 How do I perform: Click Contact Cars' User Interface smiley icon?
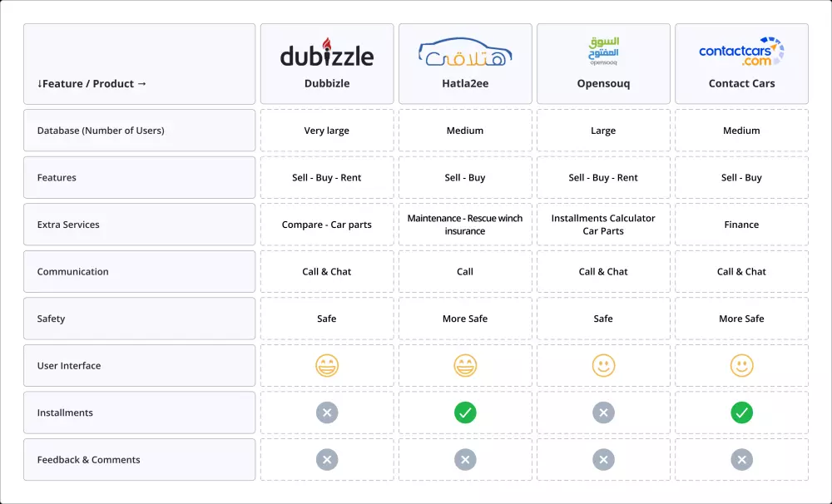click(741, 365)
